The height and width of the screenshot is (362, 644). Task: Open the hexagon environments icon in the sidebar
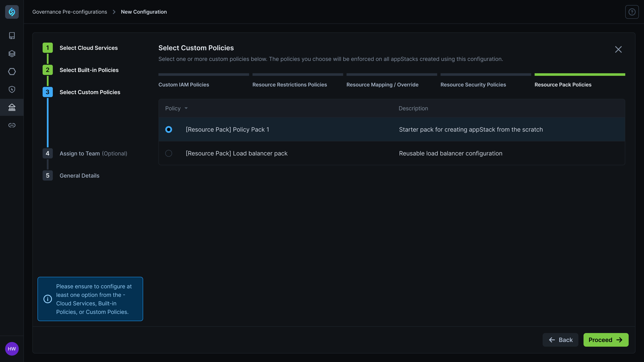tap(12, 71)
